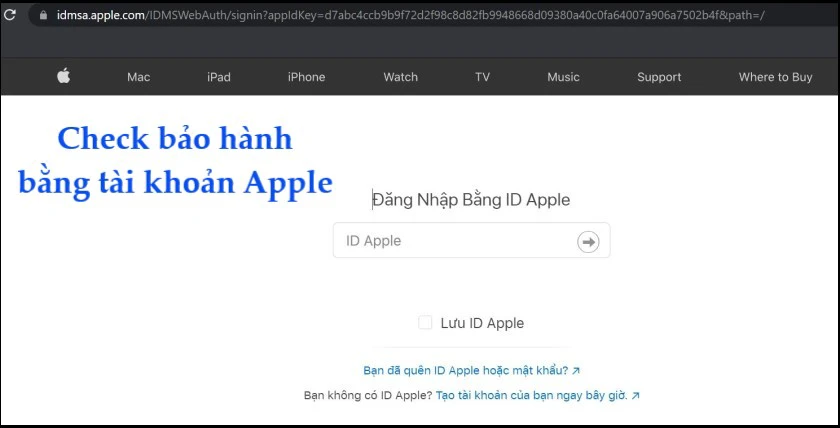The width and height of the screenshot is (840, 428).
Task: Open the iPad menu item
Action: [219, 77]
